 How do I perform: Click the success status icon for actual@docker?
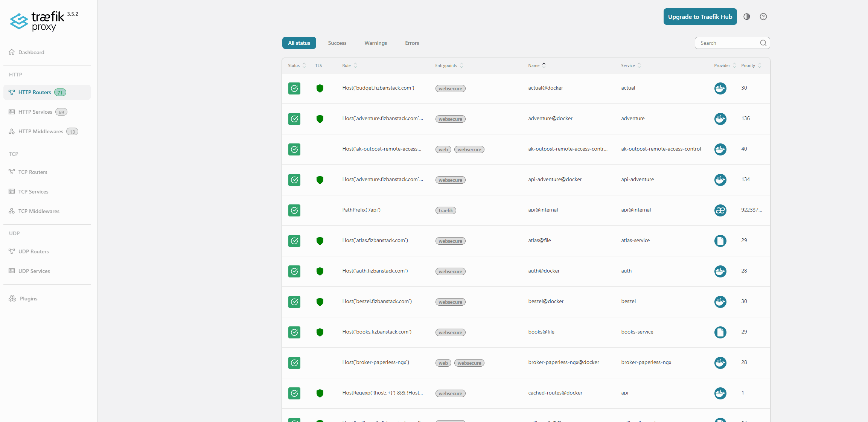point(294,88)
